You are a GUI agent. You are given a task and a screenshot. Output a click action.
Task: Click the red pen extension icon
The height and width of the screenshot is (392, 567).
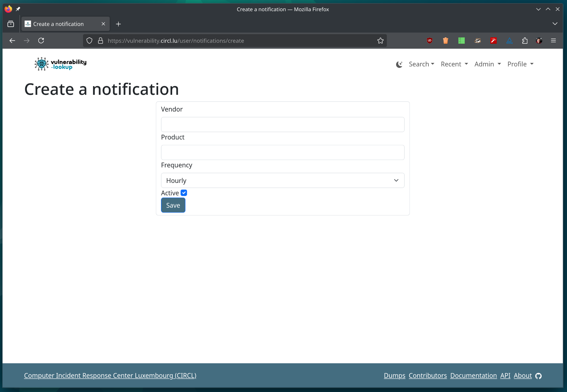[x=494, y=41]
